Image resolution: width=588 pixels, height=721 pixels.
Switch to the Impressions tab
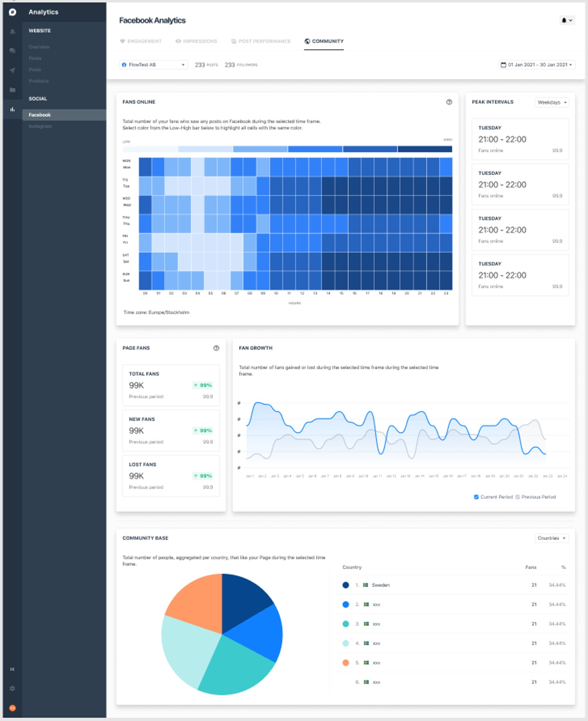tap(196, 41)
